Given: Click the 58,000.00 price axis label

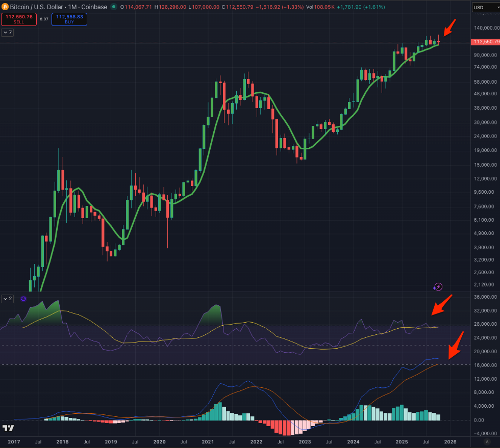Looking at the screenshot, I should (x=485, y=82).
